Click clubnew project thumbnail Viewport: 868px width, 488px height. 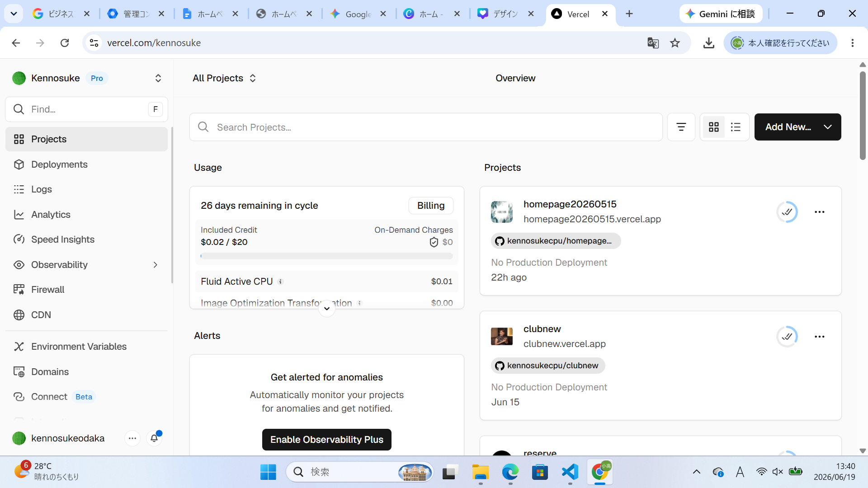[x=502, y=337]
